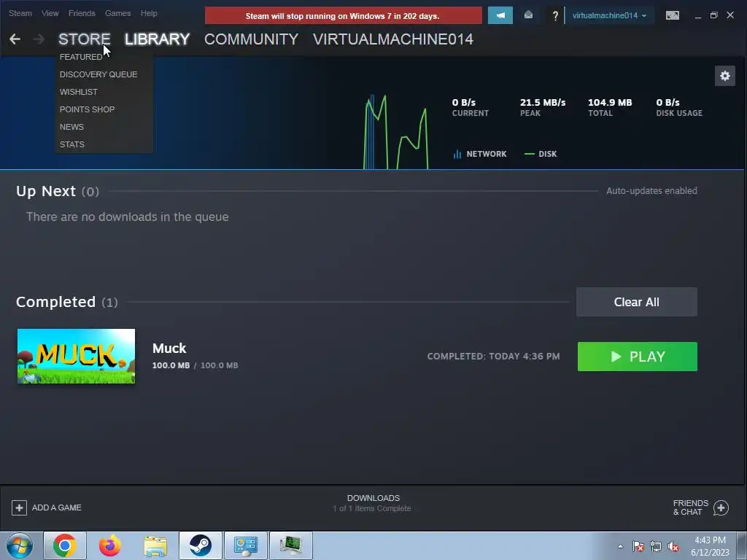Open the VIRTUALMACHINE014 profile tab

(393, 39)
